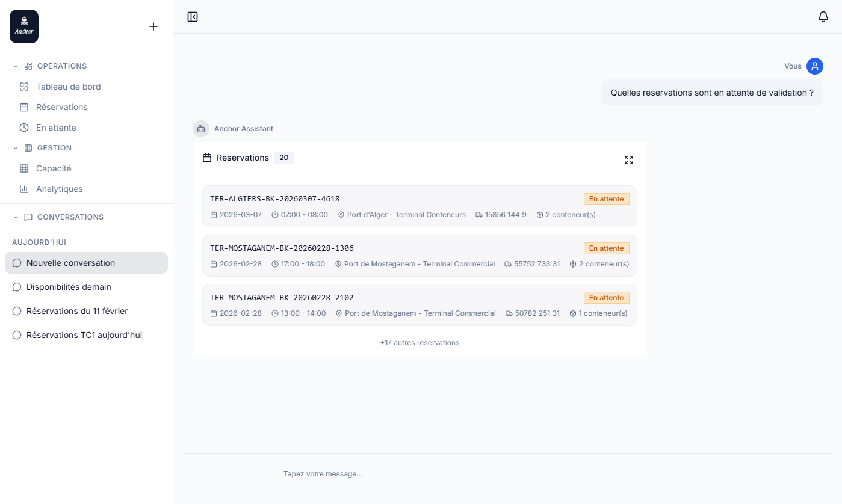Open notifications bell icon

[x=823, y=17]
